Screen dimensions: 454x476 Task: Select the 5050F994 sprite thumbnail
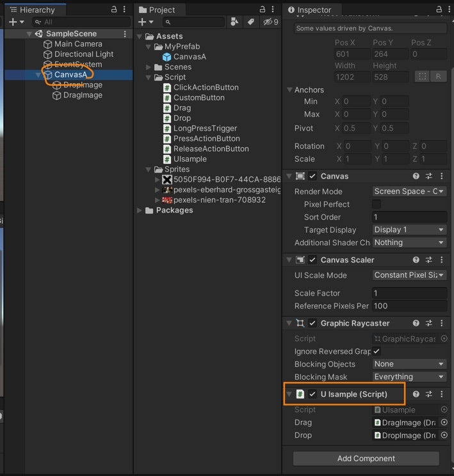(167, 180)
